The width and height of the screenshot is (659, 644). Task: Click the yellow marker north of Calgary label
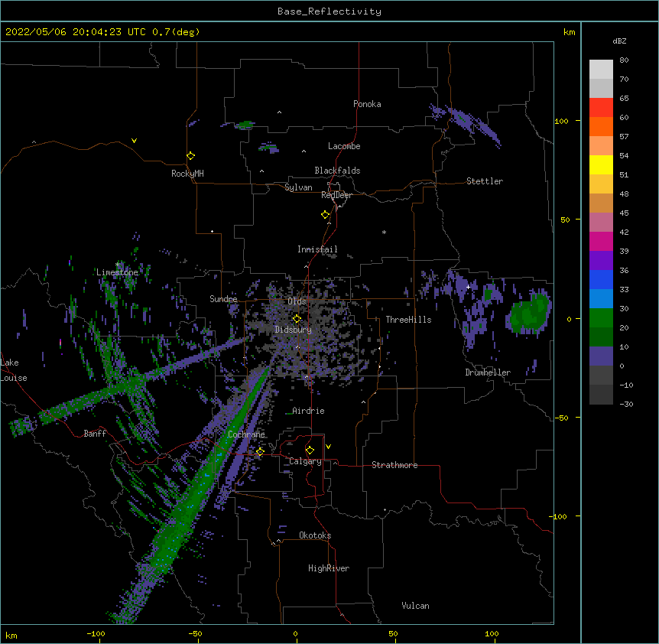click(x=310, y=450)
